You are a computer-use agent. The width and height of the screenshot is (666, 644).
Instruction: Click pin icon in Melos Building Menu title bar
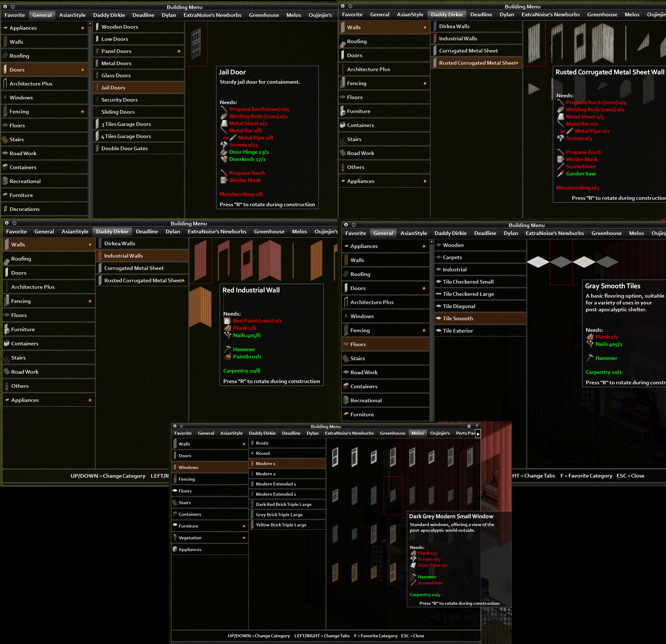[x=477, y=426]
